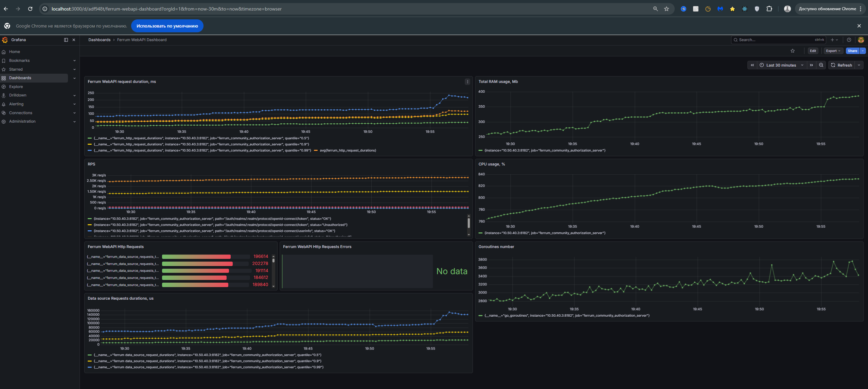Zoom out the dashboard time range
Image resolution: width=868 pixels, height=389 pixels.
pyautogui.click(x=820, y=65)
